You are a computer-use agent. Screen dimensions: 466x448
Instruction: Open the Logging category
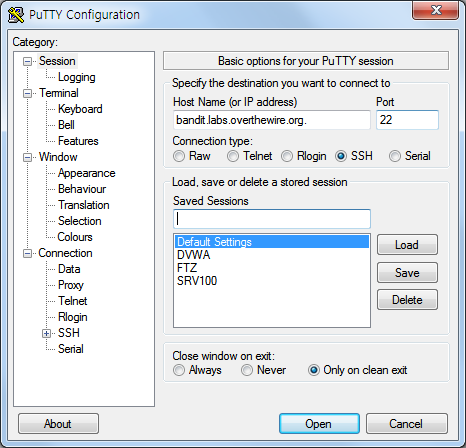pos(77,77)
